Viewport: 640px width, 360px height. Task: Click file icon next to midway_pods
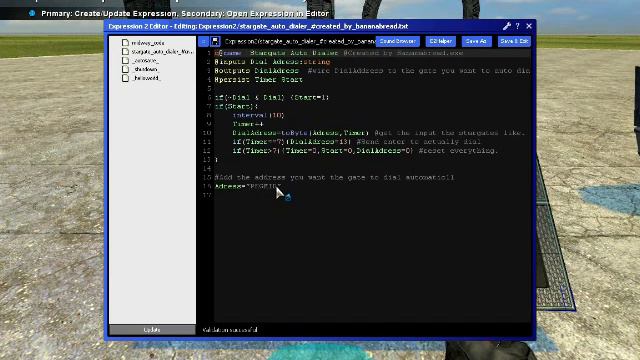[125, 42]
